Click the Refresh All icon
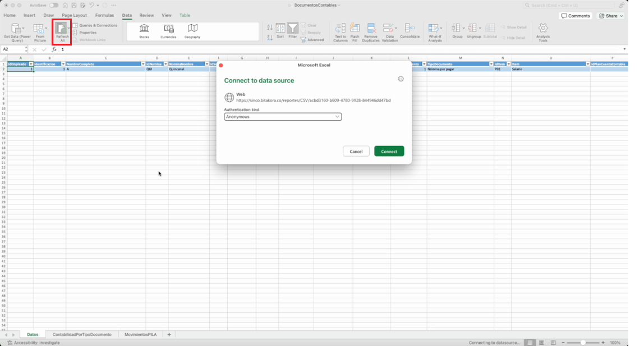Screen dimensions: 644x346 [61, 28]
